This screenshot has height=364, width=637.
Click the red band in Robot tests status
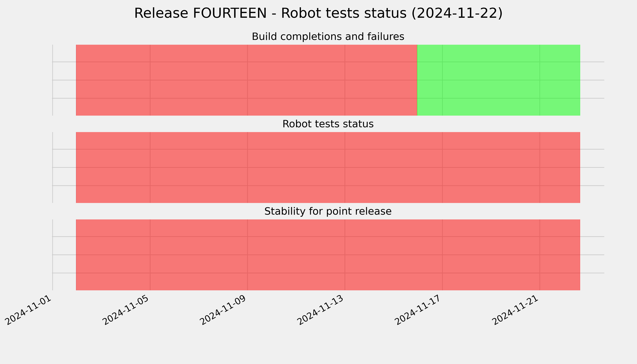328,167
